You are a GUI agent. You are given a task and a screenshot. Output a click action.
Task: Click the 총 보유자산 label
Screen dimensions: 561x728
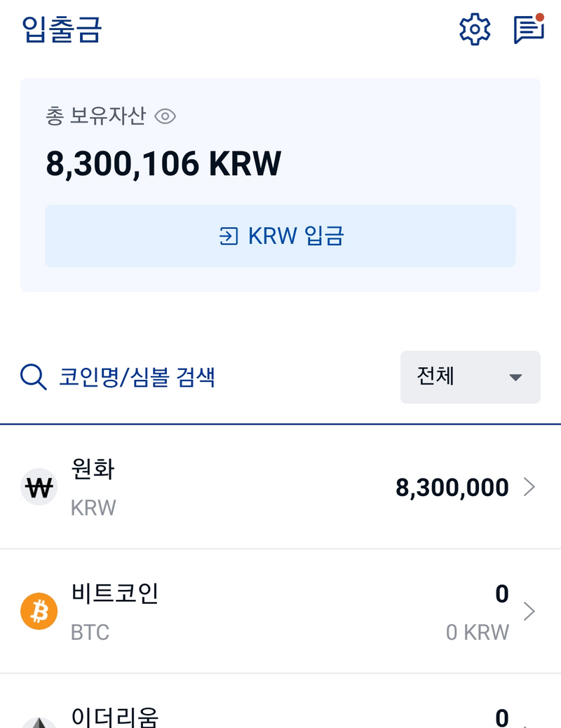[x=95, y=116]
